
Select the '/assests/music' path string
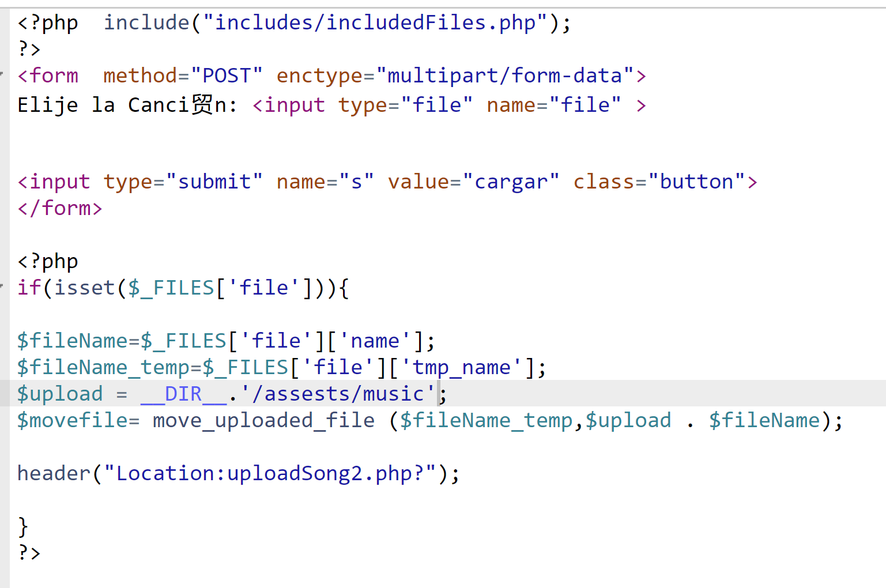point(338,394)
